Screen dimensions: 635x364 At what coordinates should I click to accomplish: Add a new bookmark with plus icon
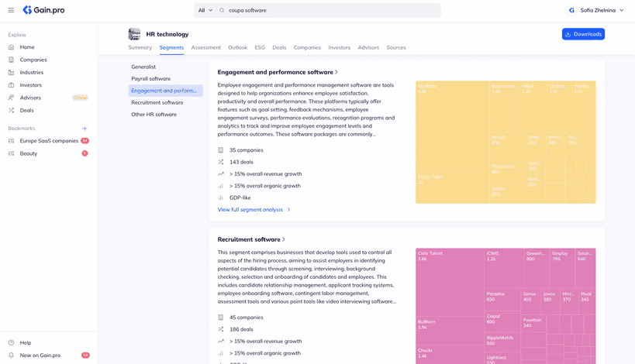click(85, 129)
